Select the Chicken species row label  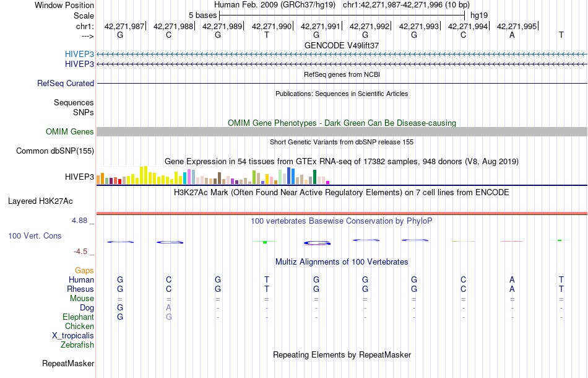tap(79, 326)
